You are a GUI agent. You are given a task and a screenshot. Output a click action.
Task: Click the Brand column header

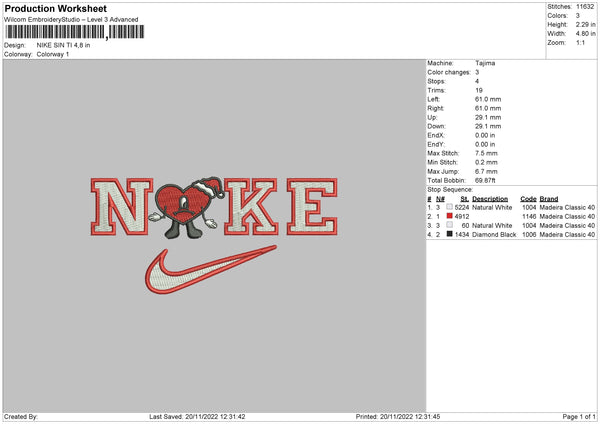[x=549, y=199]
